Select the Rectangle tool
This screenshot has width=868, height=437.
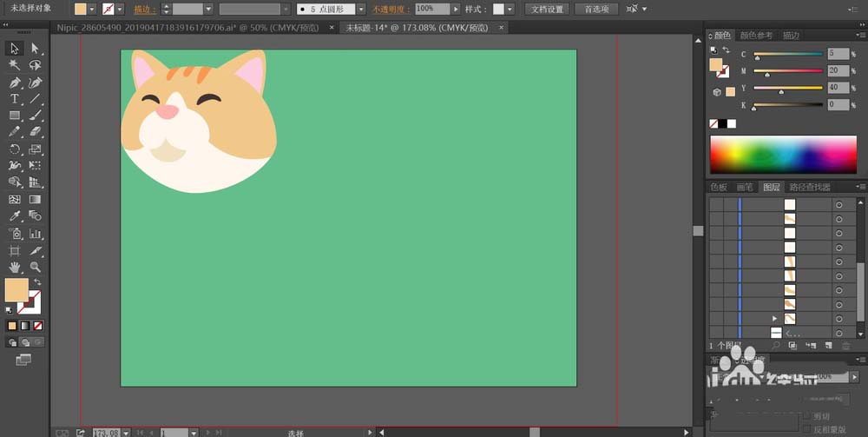pos(15,116)
